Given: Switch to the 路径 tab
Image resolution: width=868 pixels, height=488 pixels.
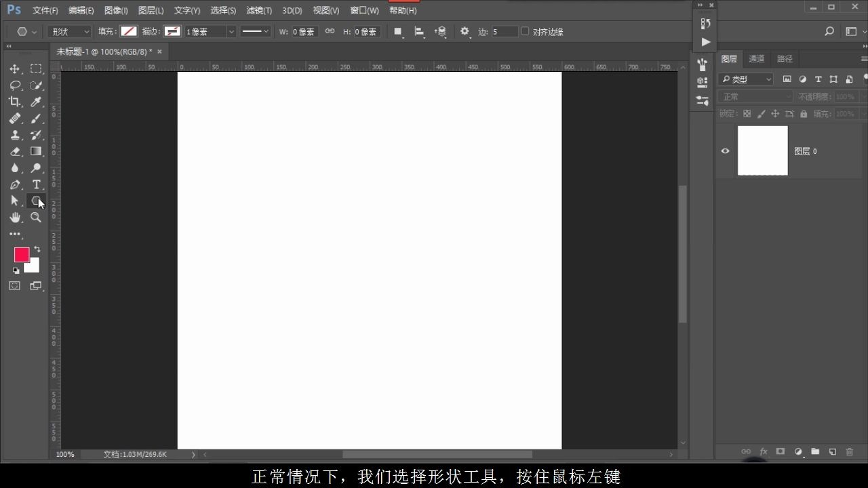Looking at the screenshot, I should point(785,59).
